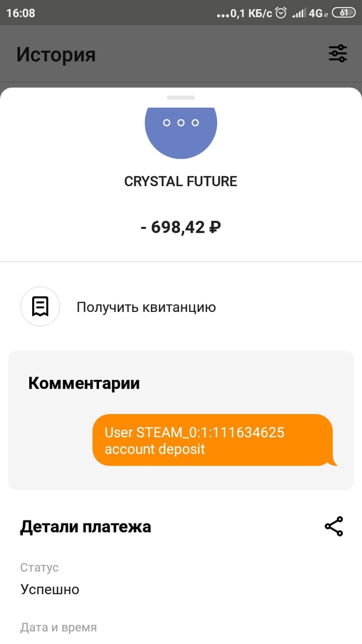Tap the "Детали платежа" heading
Viewport: 362px width, 644px height.
pos(85,527)
